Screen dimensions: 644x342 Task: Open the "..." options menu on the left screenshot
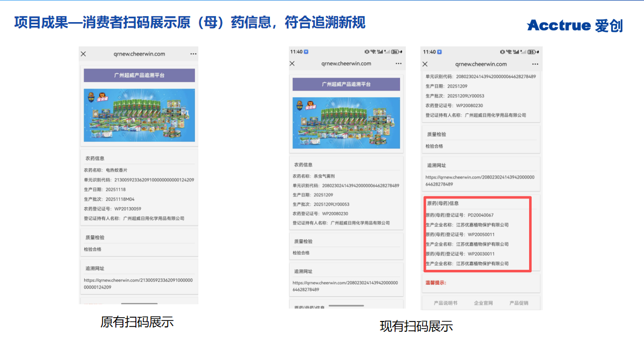(192, 53)
